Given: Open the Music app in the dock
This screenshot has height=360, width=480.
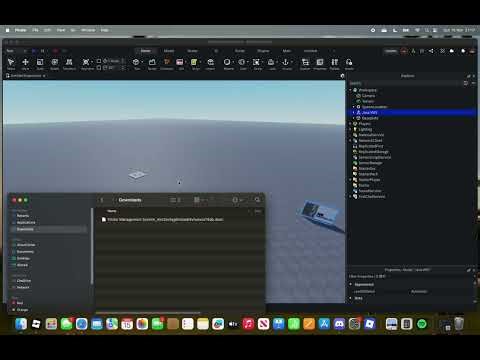Looking at the screenshot, I should (248, 324).
